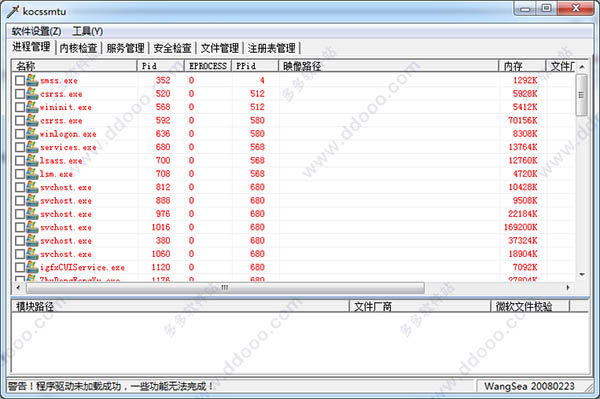Click the wininit.exe process icon

[32, 107]
